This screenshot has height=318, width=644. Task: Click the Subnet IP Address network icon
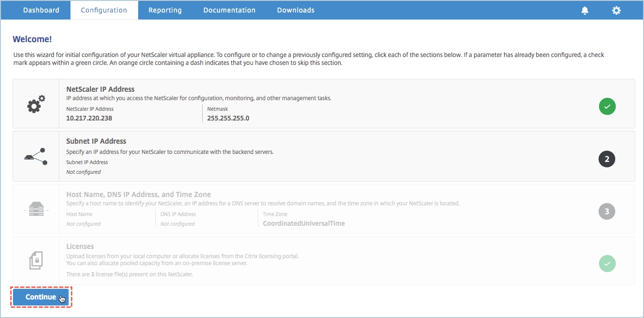(x=36, y=156)
